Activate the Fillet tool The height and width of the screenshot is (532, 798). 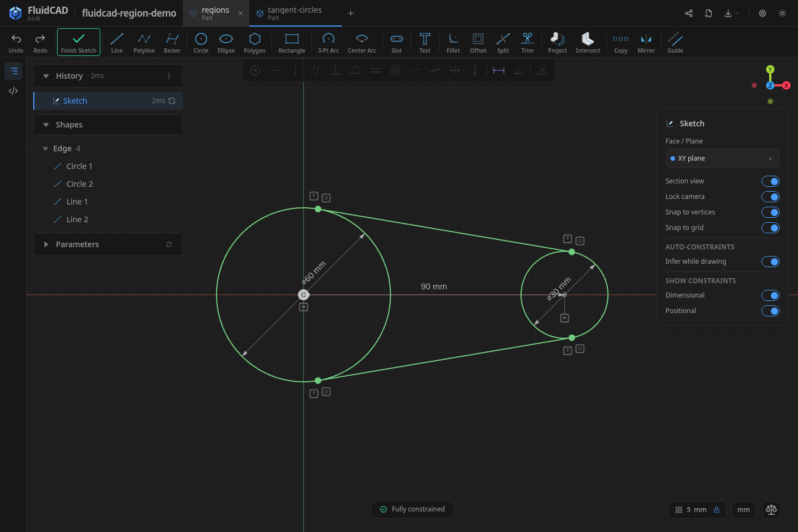pos(453,43)
